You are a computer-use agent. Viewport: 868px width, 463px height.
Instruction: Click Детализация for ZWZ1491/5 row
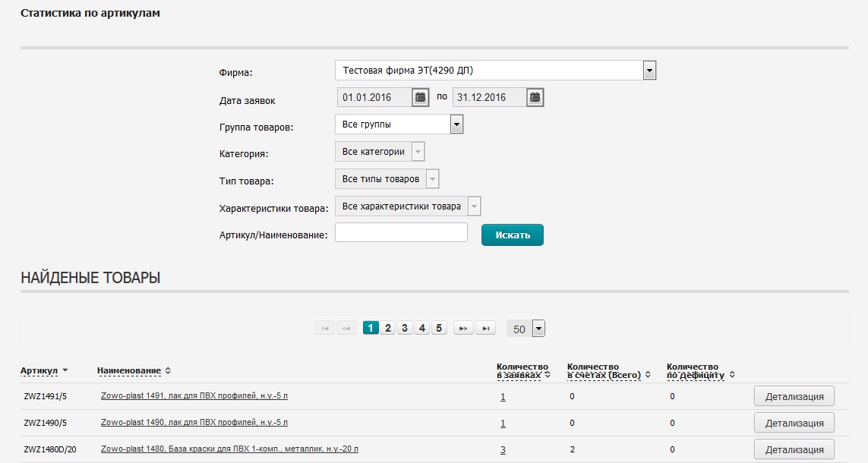[794, 396]
